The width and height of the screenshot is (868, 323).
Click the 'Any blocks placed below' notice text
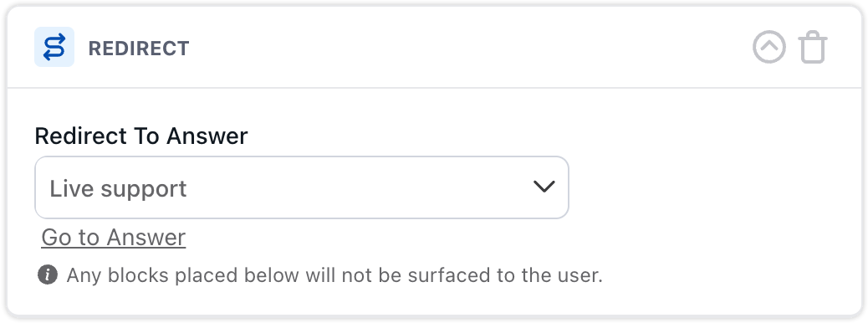(334, 274)
